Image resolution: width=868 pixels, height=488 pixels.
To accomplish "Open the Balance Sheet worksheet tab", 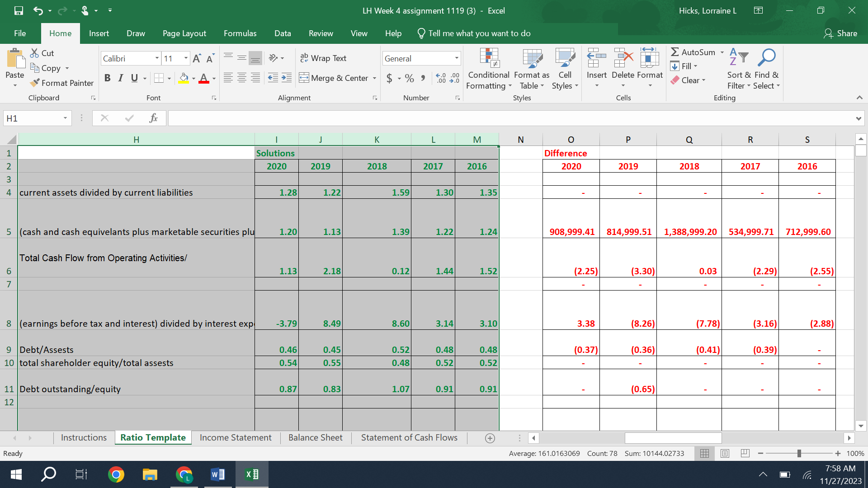I will point(315,437).
